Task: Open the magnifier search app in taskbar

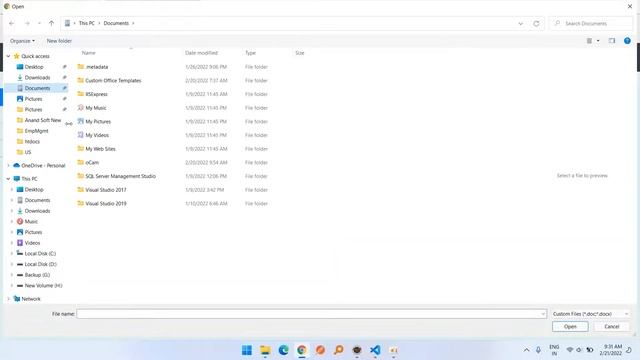Action: point(339,350)
